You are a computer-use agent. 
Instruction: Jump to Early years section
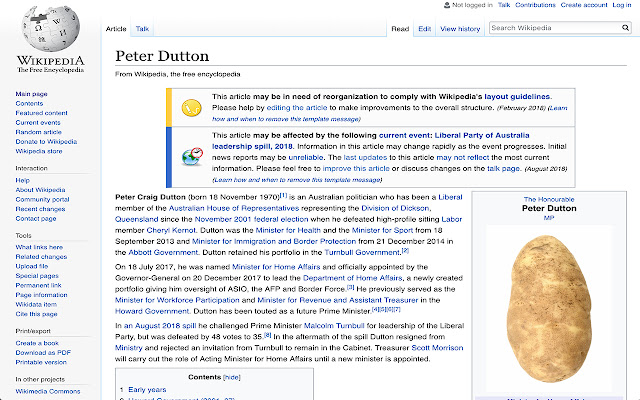click(147, 390)
